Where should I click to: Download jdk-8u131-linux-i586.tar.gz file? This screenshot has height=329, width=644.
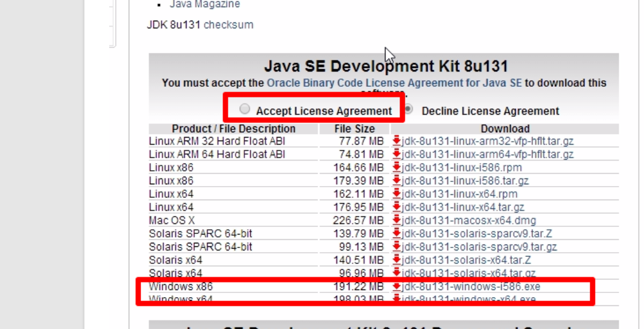coord(465,181)
